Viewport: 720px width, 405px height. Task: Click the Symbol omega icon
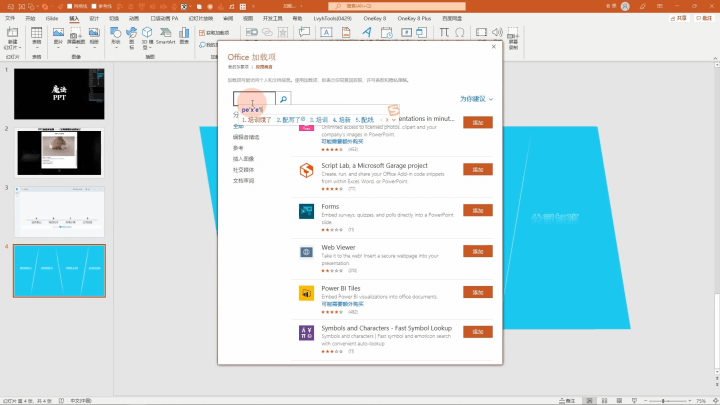point(460,32)
